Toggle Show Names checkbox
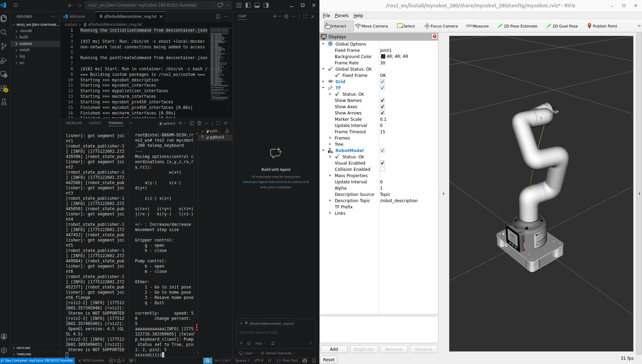 coord(382,101)
